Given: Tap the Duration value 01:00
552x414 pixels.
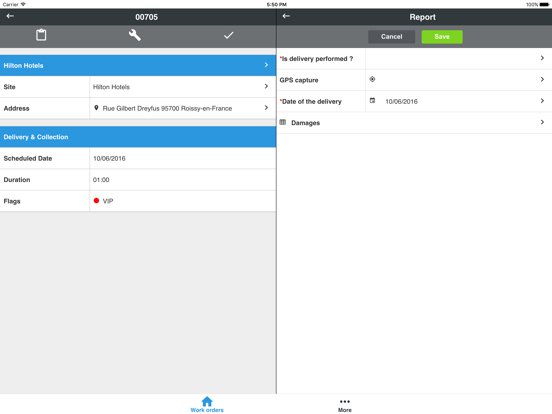Looking at the screenshot, I should [x=101, y=180].
